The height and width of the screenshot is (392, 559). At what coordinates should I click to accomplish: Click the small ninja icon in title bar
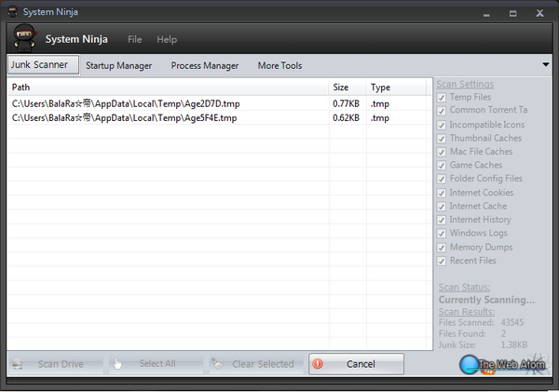(x=12, y=11)
